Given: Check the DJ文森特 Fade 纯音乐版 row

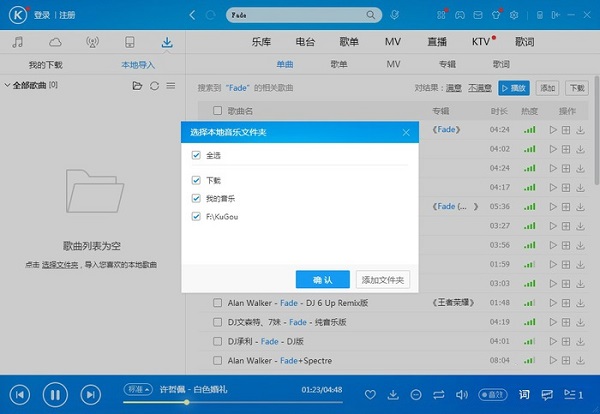Looking at the screenshot, I should coord(217,322).
